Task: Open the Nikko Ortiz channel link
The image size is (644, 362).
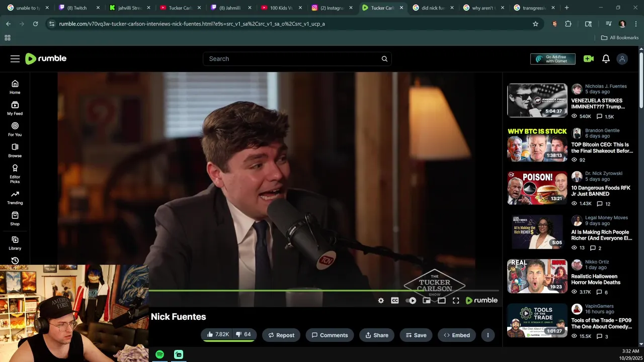Action: [597, 262]
